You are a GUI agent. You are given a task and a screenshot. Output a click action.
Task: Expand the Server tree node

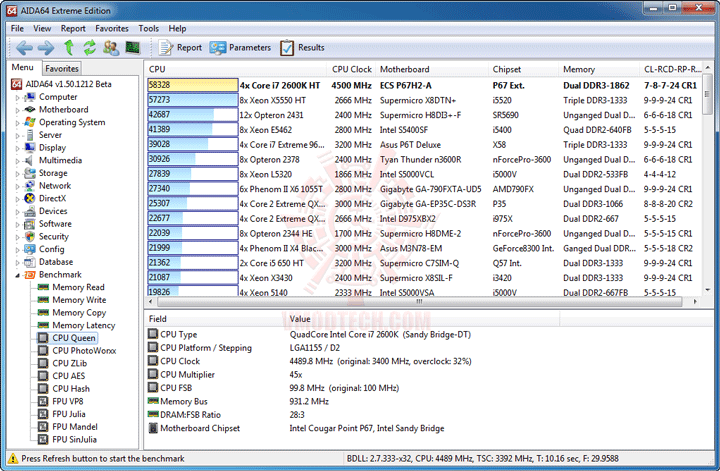click(x=17, y=135)
